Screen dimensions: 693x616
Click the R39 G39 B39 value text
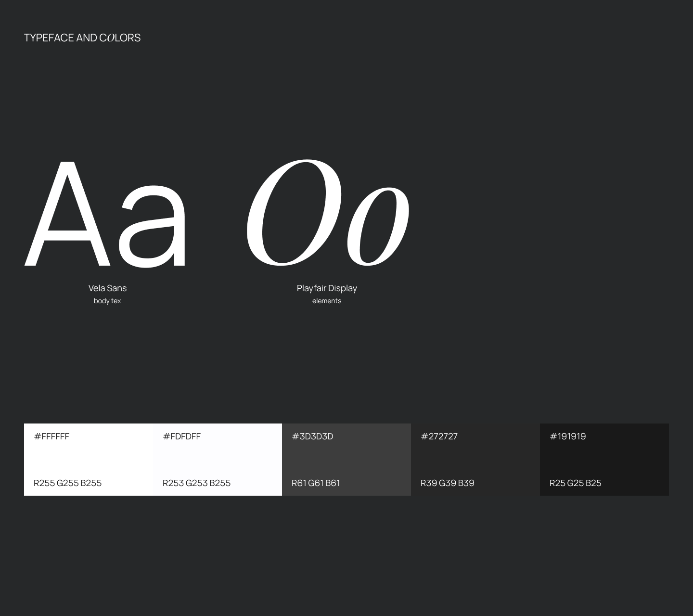[447, 483]
